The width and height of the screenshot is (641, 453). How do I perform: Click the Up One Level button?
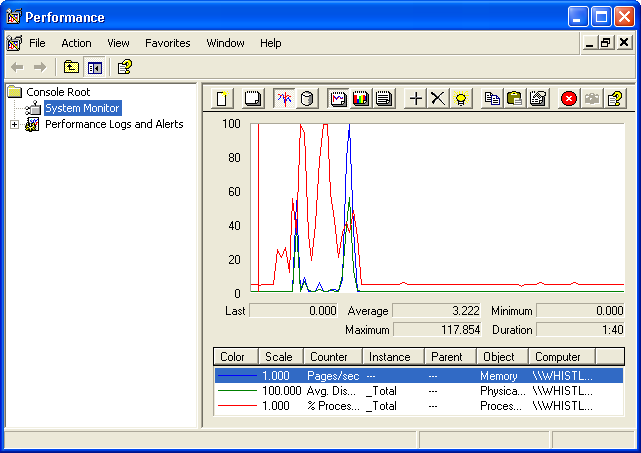point(71,67)
